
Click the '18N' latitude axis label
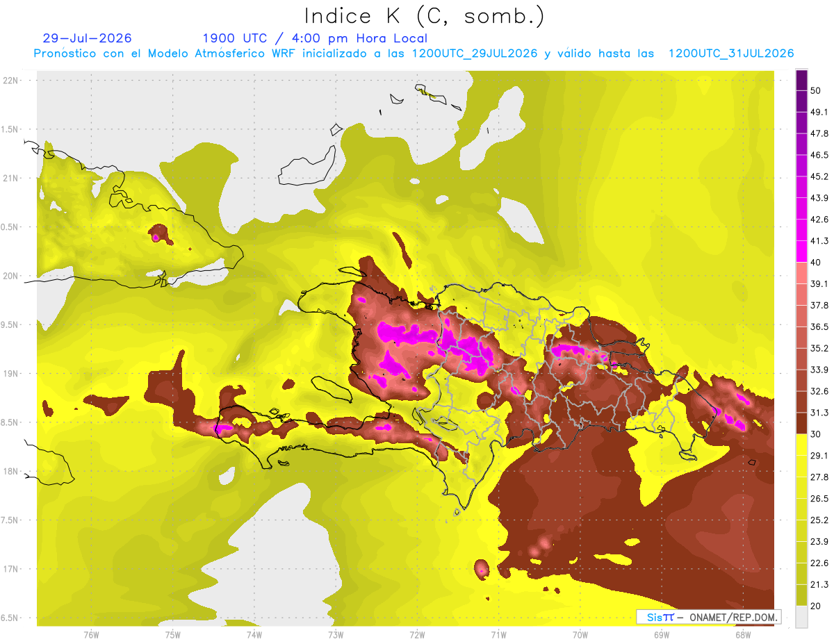[12, 471]
